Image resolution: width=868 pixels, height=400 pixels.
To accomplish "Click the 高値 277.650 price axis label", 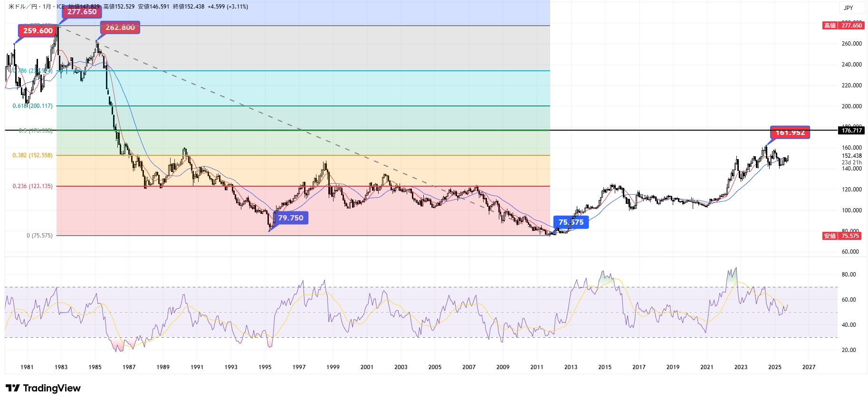I will [842, 26].
